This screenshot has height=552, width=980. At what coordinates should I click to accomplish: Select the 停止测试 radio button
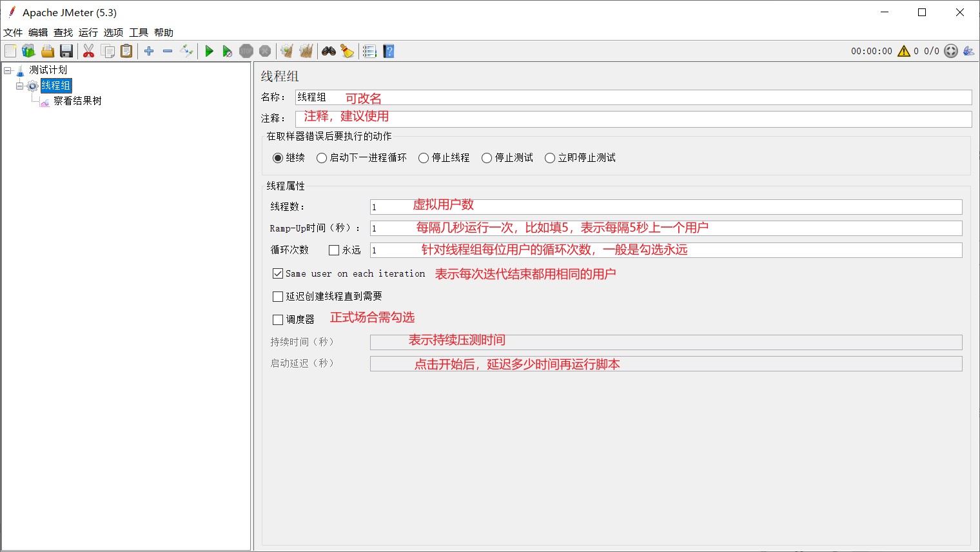tap(487, 158)
